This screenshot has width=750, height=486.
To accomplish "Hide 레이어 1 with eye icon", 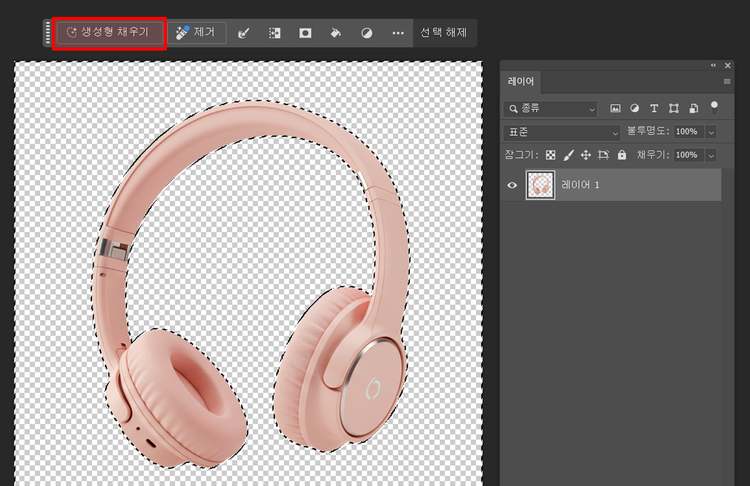I will 513,185.
